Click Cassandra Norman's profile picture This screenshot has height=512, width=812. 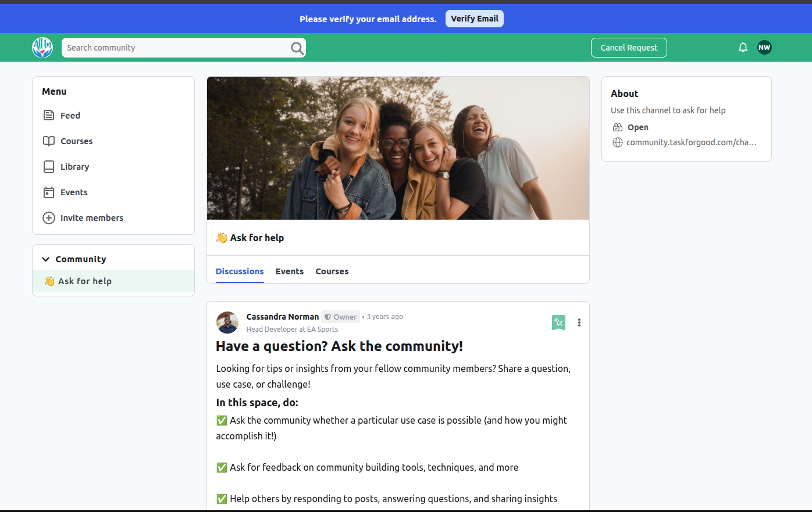pyautogui.click(x=227, y=323)
